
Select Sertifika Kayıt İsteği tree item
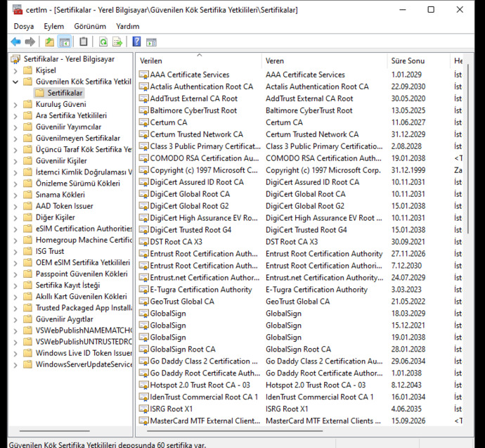pos(67,285)
